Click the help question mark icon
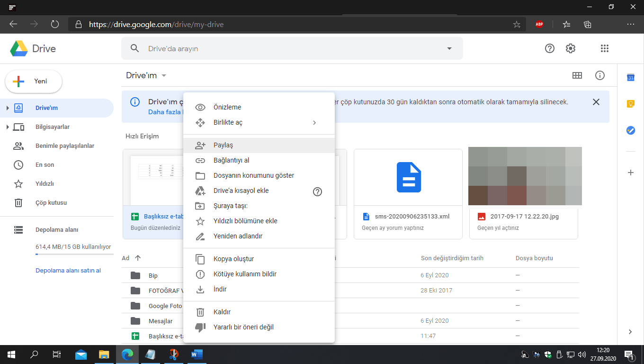The width and height of the screenshot is (644, 364). tap(549, 48)
